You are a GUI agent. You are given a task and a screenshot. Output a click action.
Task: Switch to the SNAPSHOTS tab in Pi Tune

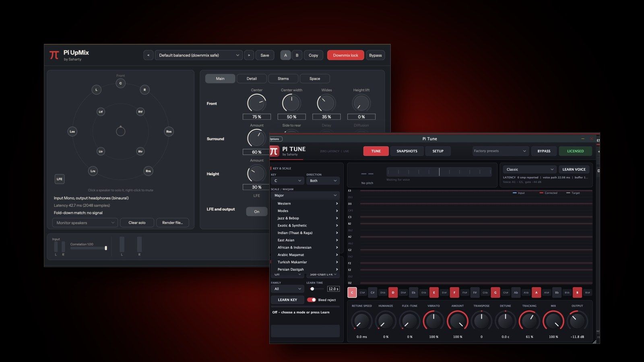point(407,151)
